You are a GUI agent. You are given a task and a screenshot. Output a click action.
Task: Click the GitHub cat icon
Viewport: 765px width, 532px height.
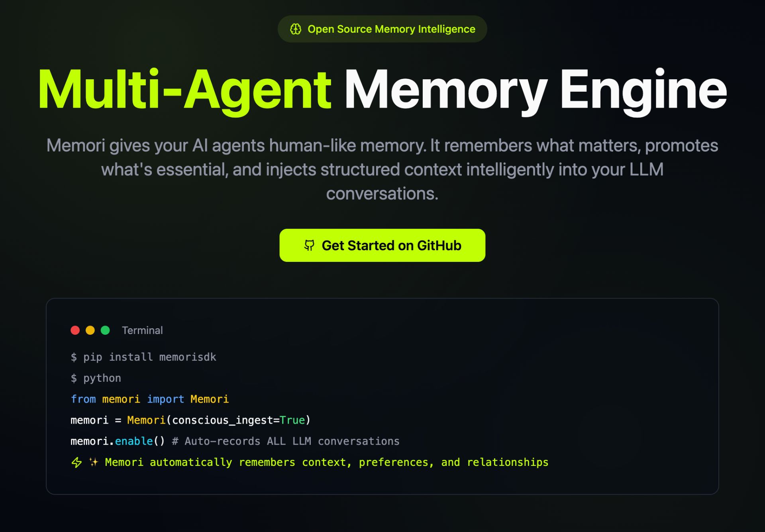coord(309,245)
